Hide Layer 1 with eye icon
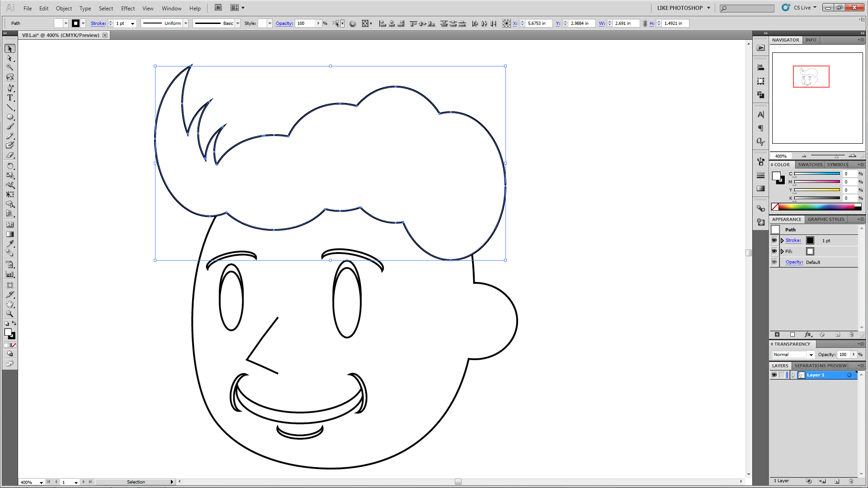 tap(774, 375)
